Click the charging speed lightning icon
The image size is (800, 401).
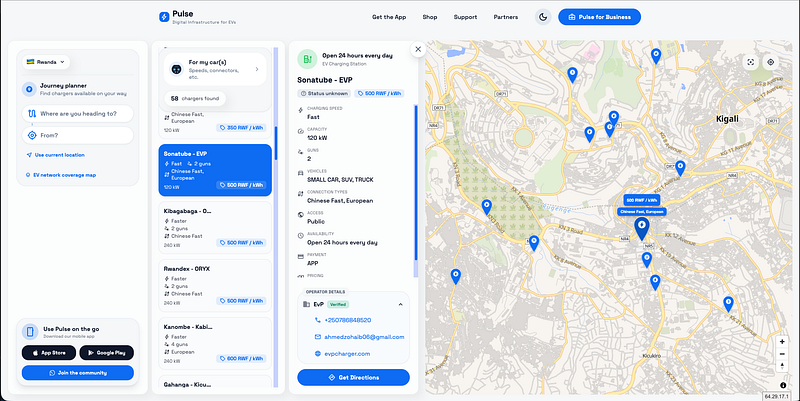(x=301, y=110)
